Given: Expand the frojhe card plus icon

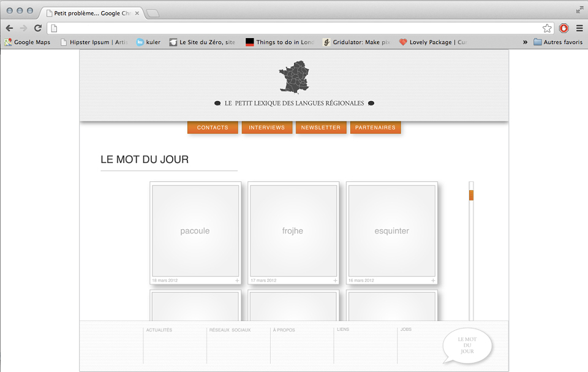Looking at the screenshot, I should 335,281.
